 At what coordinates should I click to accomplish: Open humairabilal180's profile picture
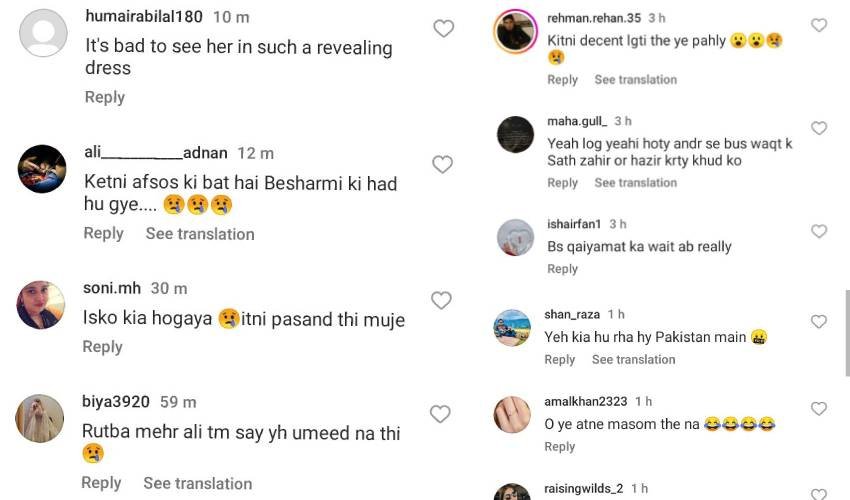(43, 33)
